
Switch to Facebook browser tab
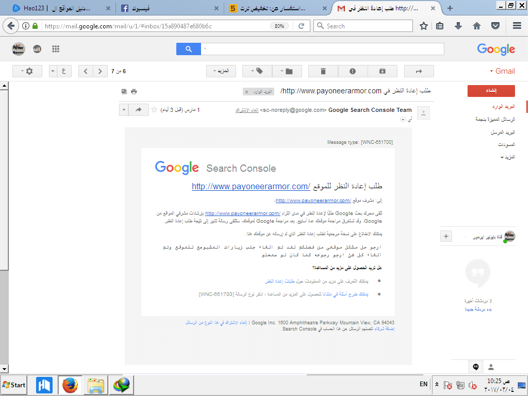click(x=170, y=8)
